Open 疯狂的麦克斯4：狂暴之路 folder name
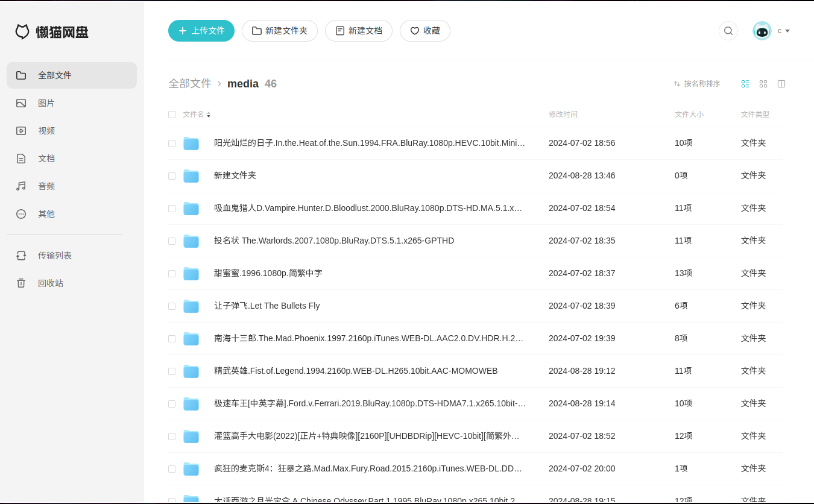 pyautogui.click(x=368, y=469)
